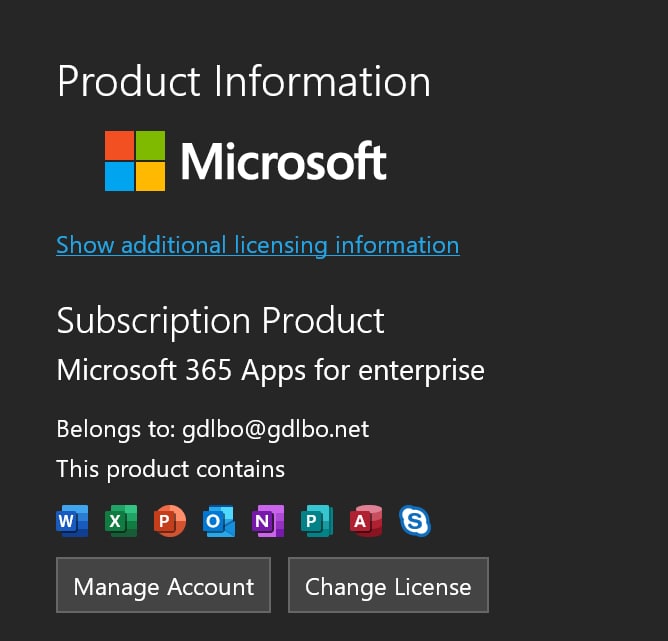Click the red square of Microsoft logo
668x641 pixels.
point(119,145)
